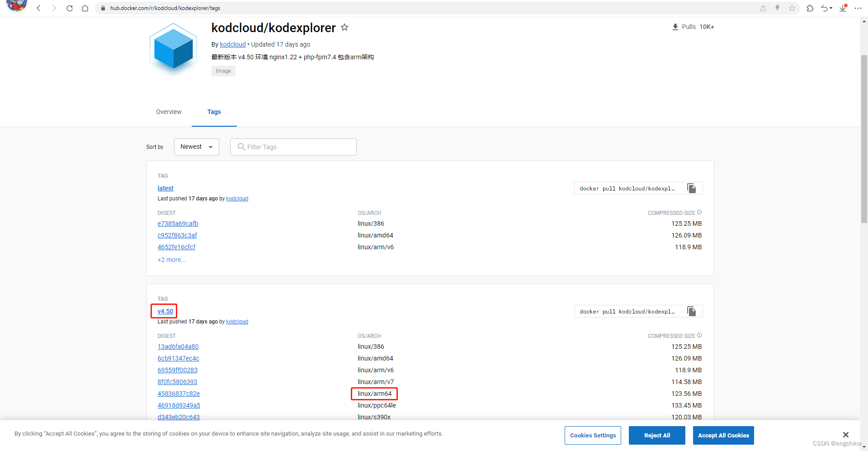This screenshot has height=451, width=868.
Task: Click the share icon in the address bar
Action: click(x=763, y=8)
